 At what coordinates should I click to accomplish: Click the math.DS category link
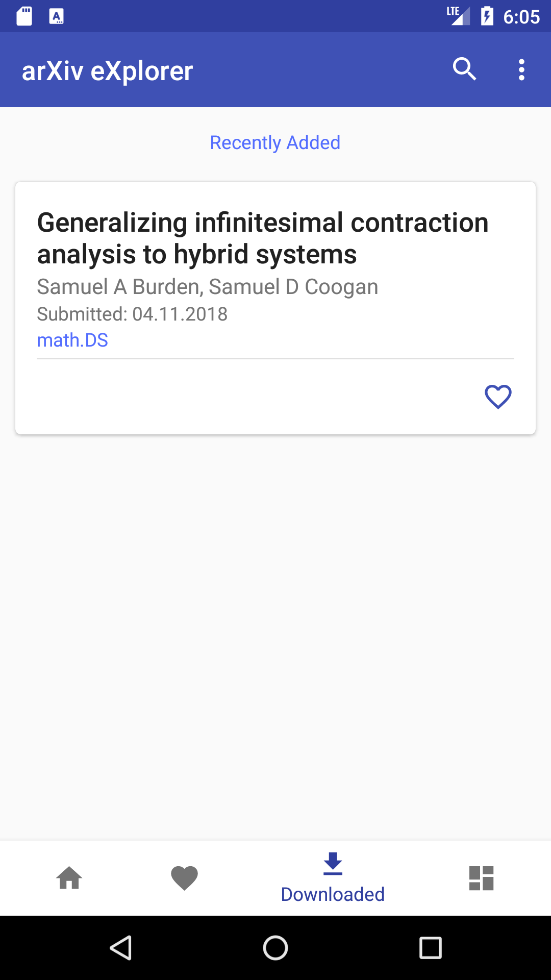point(72,340)
